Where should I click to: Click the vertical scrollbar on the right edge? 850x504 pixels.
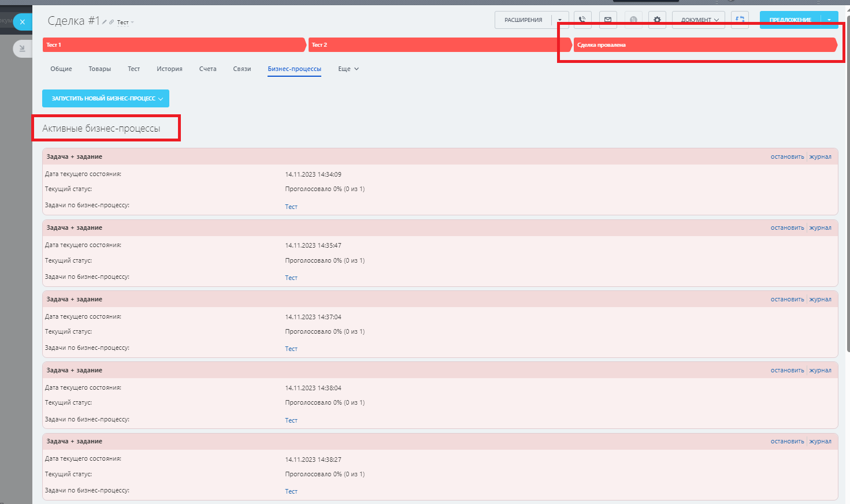tap(847, 185)
